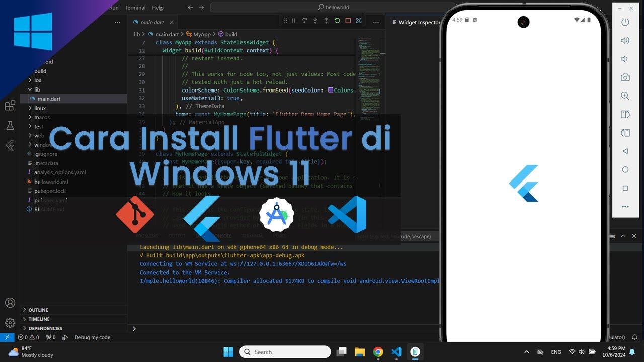The width and height of the screenshot is (644, 362).
Task: Expand the TIMELINE section
Action: [38, 319]
